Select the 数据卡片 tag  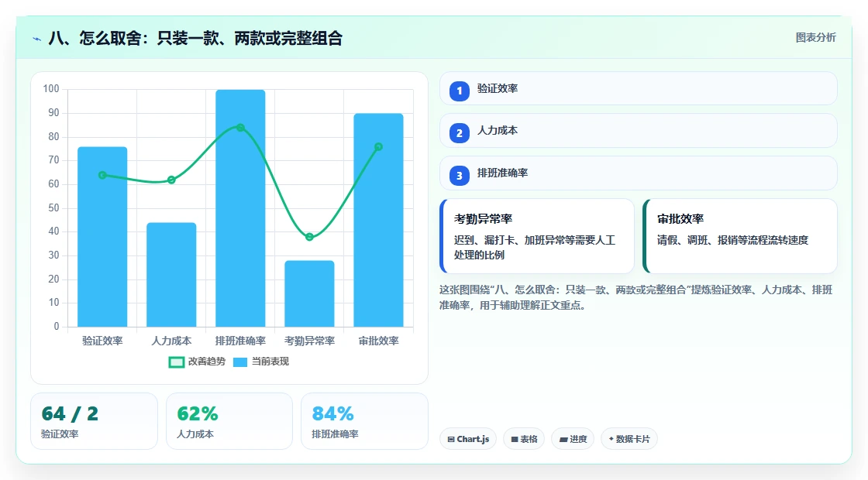pyautogui.click(x=629, y=439)
